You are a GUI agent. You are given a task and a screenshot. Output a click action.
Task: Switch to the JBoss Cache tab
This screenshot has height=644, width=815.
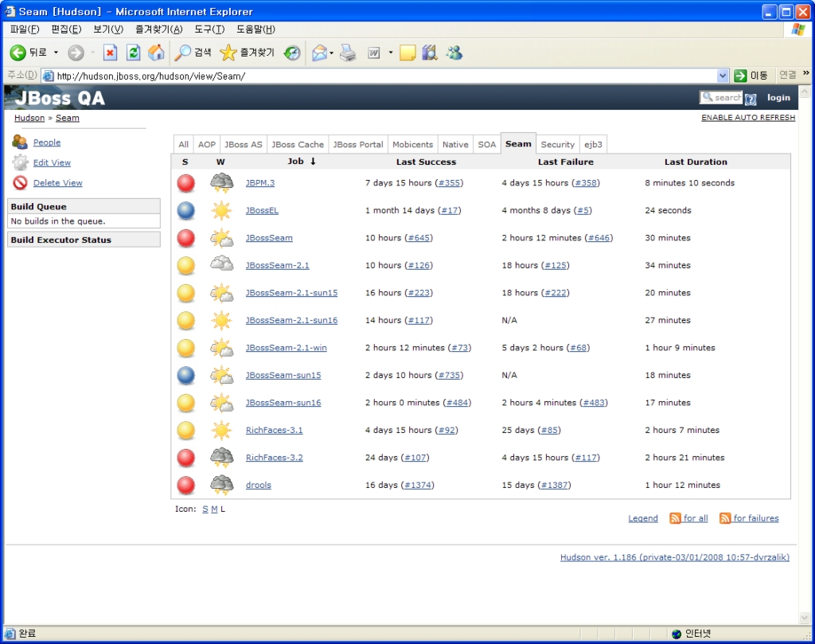(x=298, y=145)
